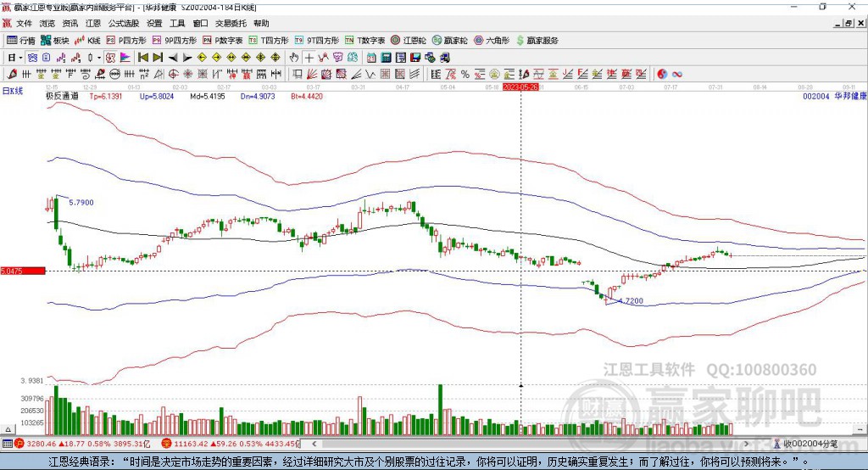The width and height of the screenshot is (868, 470).
Task: Expand the volume panel up arrow
Action: point(8,429)
